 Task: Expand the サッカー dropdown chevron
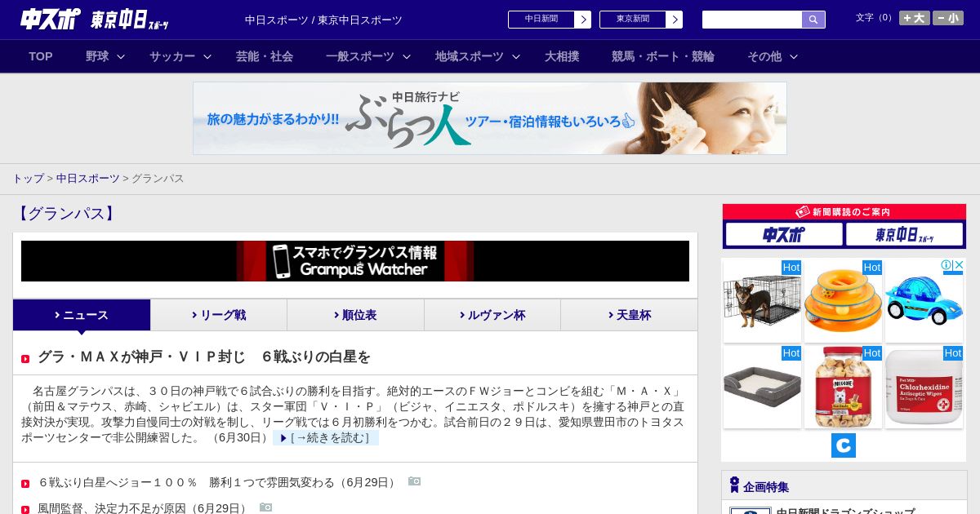207,56
